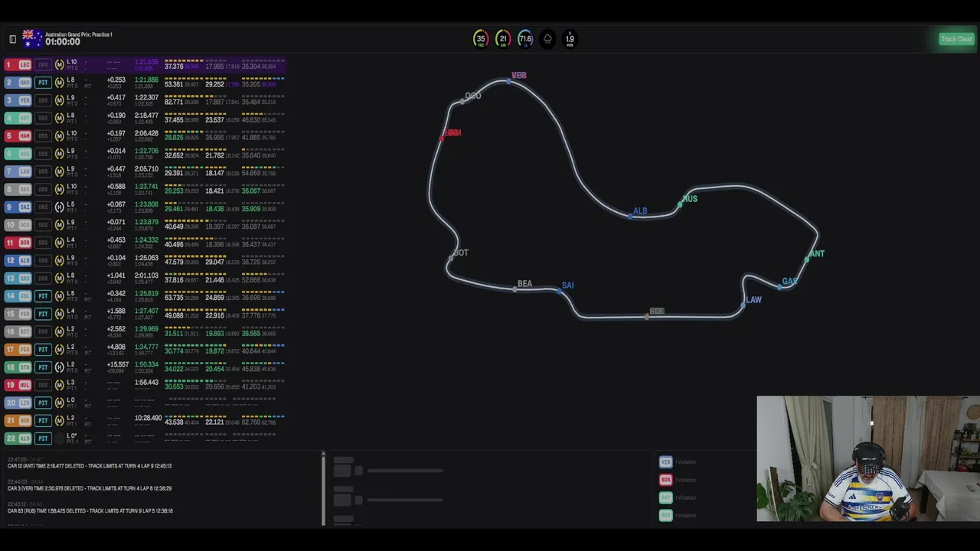Click the PIT indicator in LIN's row
The image size is (980, 551).
tap(44, 403)
